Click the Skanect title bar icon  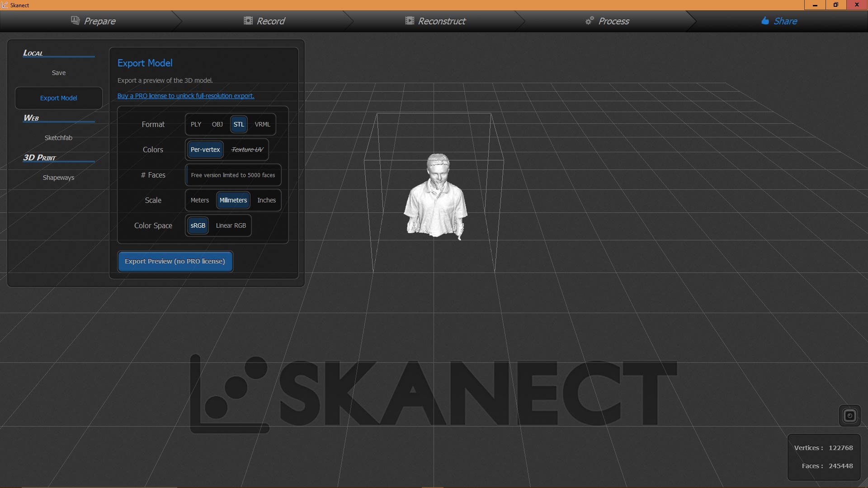pos(5,5)
